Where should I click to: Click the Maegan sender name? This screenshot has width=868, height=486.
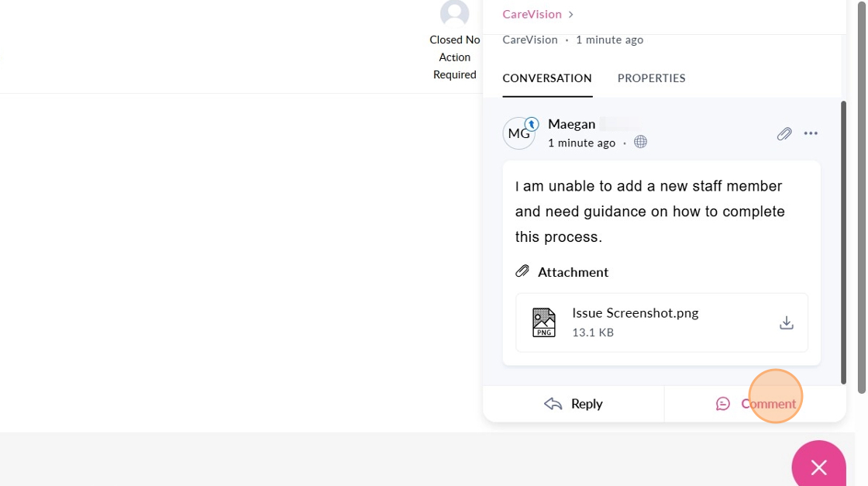click(x=571, y=124)
